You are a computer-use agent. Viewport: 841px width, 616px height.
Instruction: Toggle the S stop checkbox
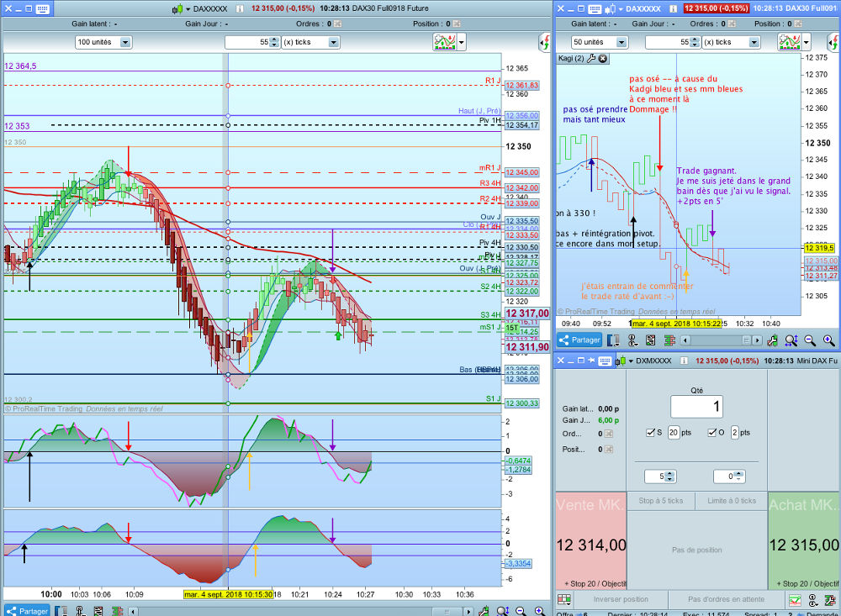point(649,432)
